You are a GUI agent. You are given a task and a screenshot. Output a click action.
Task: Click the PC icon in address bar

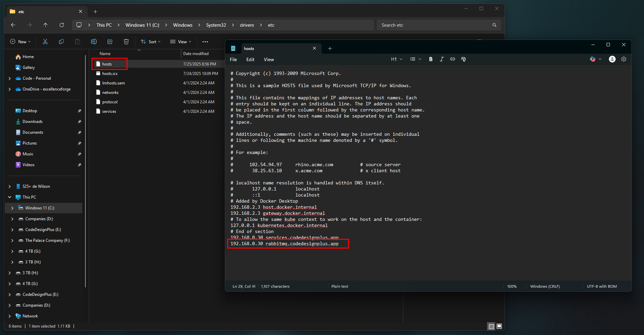click(x=79, y=25)
